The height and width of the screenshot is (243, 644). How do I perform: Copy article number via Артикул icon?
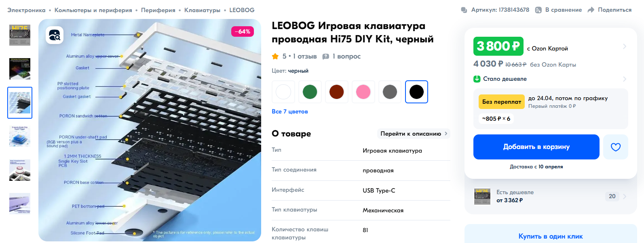tap(464, 10)
